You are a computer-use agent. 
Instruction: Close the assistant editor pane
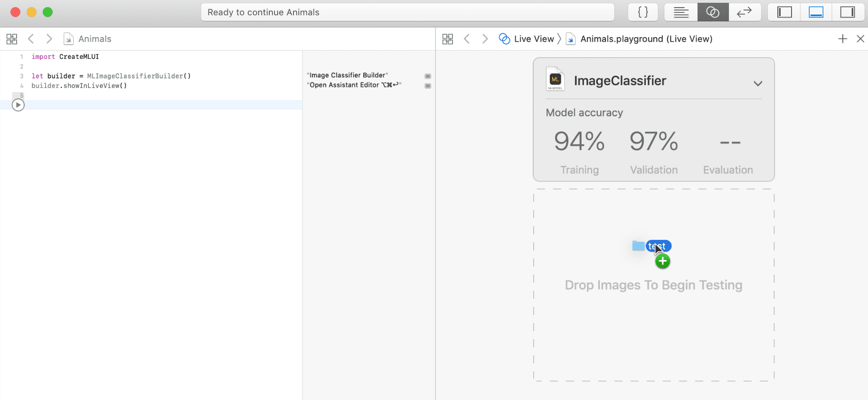click(x=860, y=39)
